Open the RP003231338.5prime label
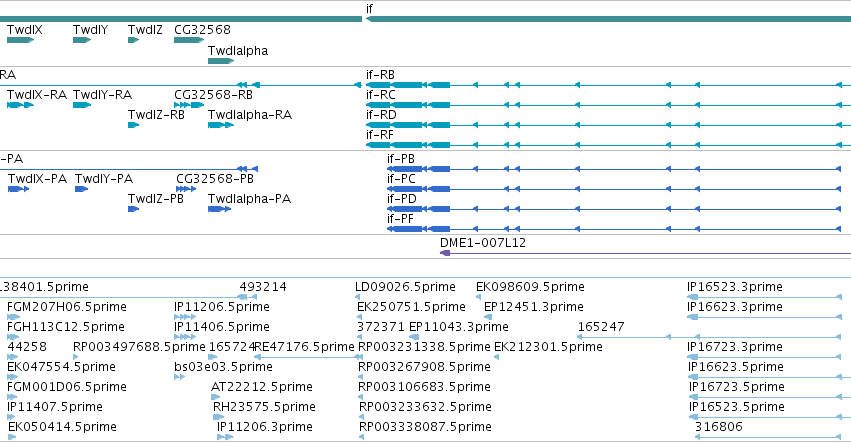This screenshot has height=442, width=851. click(x=424, y=348)
